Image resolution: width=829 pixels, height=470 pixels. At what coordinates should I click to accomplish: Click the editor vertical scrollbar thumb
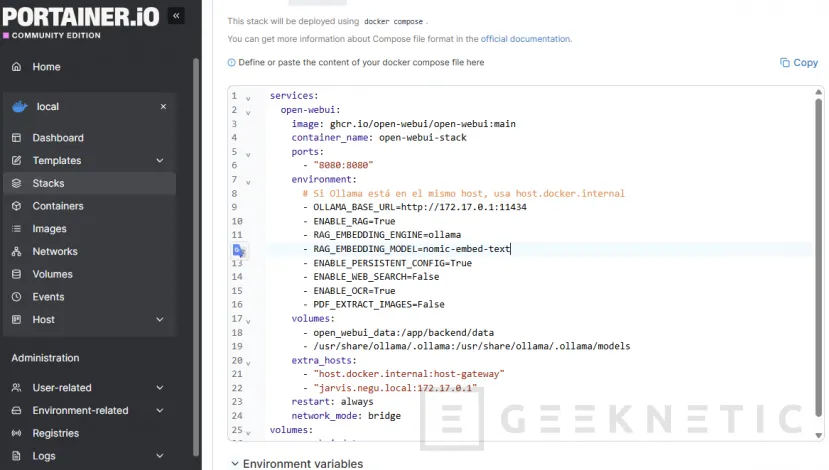point(818,257)
